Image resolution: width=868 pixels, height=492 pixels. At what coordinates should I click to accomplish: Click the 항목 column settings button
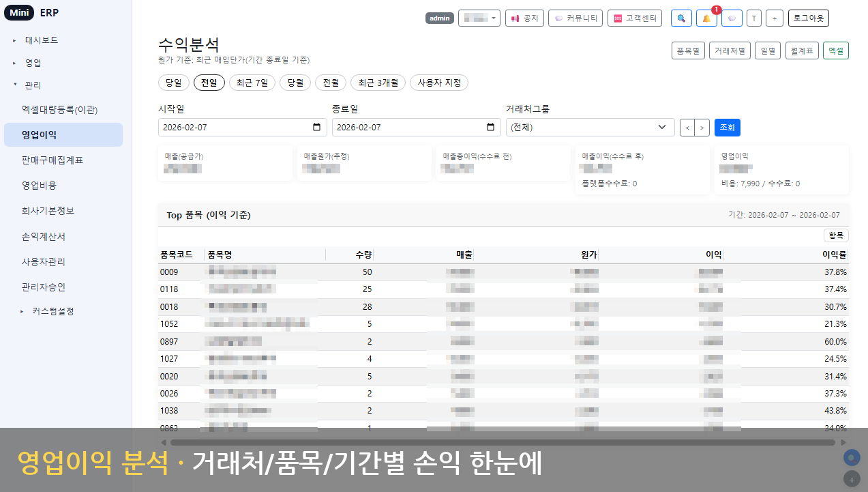[836, 235]
